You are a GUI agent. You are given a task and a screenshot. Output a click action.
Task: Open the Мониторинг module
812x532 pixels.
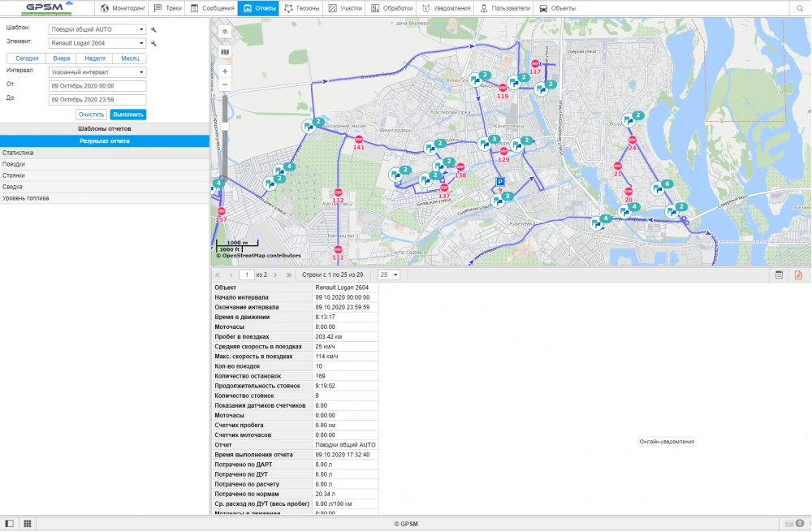[x=123, y=8]
